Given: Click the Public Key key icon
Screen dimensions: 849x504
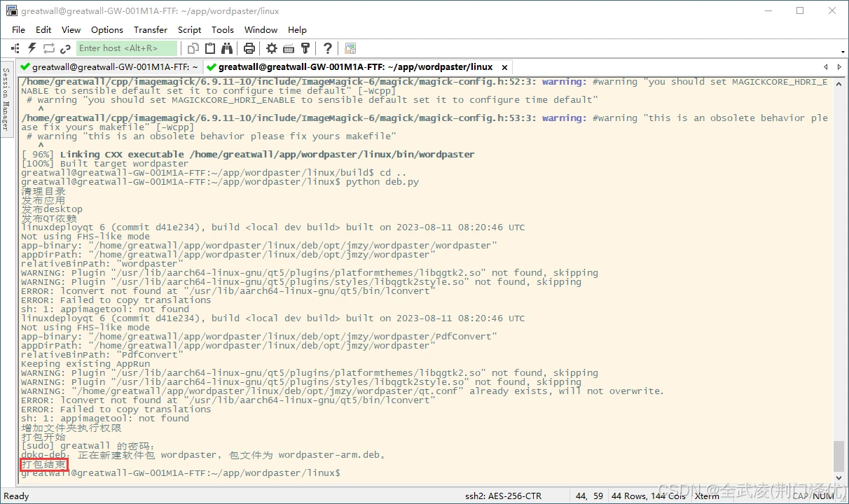Looking at the screenshot, I should click(x=305, y=48).
